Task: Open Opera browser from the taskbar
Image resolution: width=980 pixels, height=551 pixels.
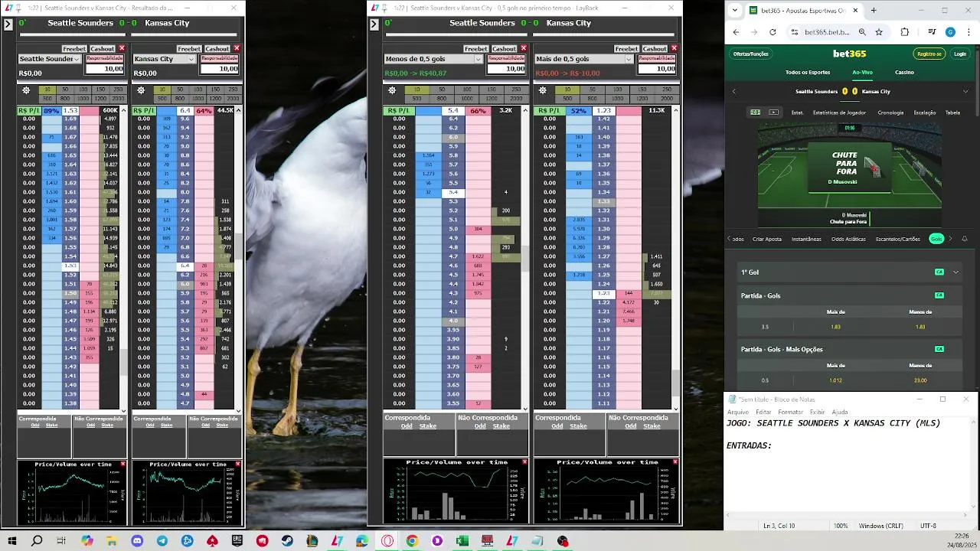Action: 387,541
